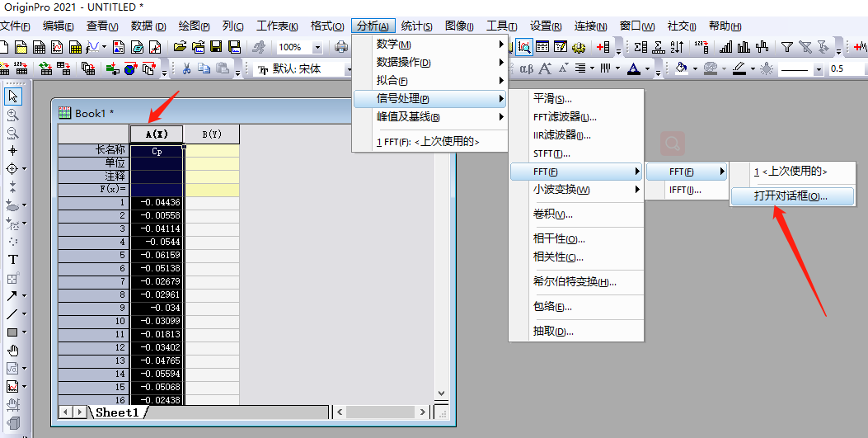Select the 1 FFT(F): <上次使用的> entry
Screen dimensions: 868x438
[x=430, y=142]
